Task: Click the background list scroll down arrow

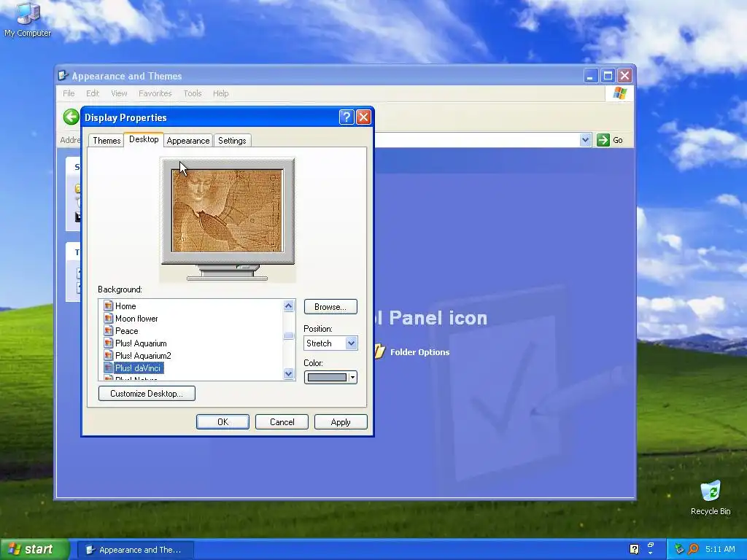Action: point(288,374)
